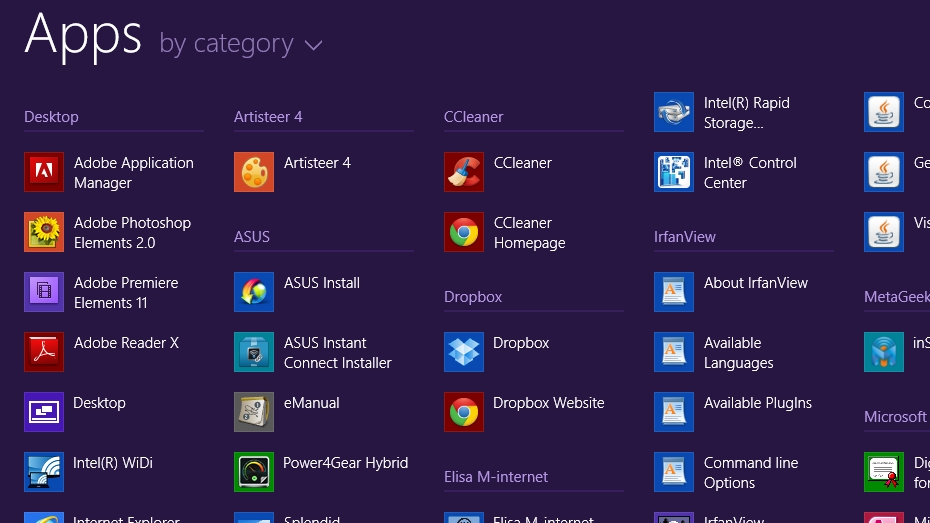
Task: Click the 'Available PlugIns' label text
Action: (757, 403)
